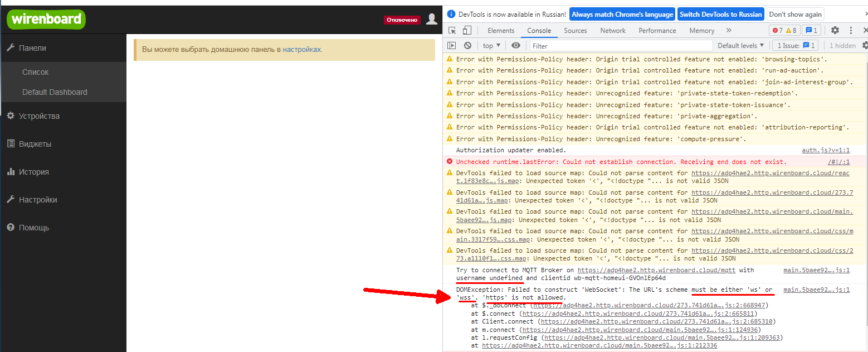This screenshot has width=868, height=352.
Task: Open DevTools three-dot customize menu
Action: [x=851, y=31]
